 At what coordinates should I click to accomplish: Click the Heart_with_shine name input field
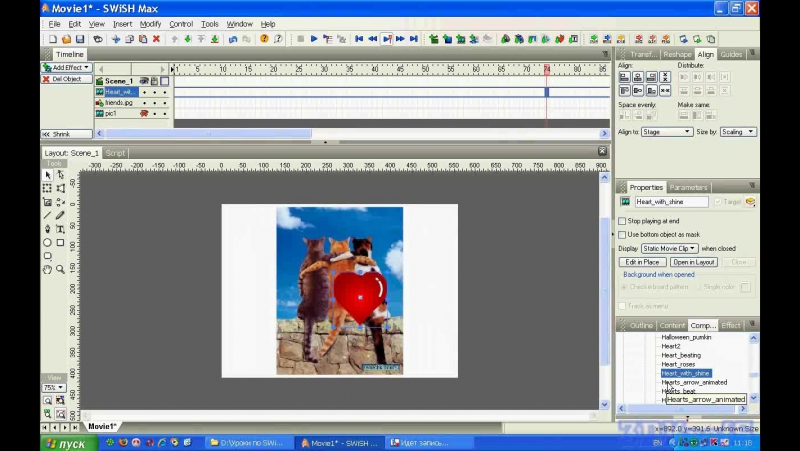(x=671, y=202)
